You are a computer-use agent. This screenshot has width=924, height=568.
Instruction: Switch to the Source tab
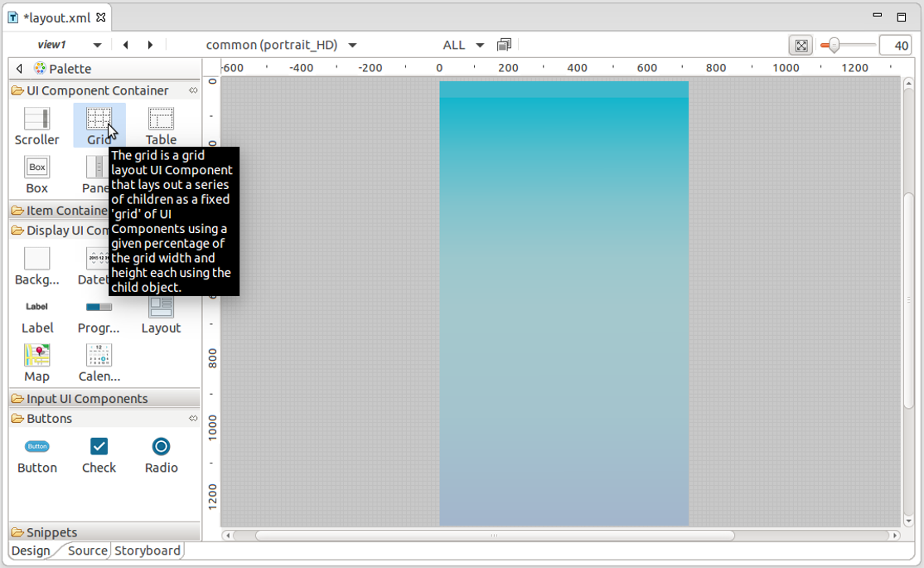87,551
